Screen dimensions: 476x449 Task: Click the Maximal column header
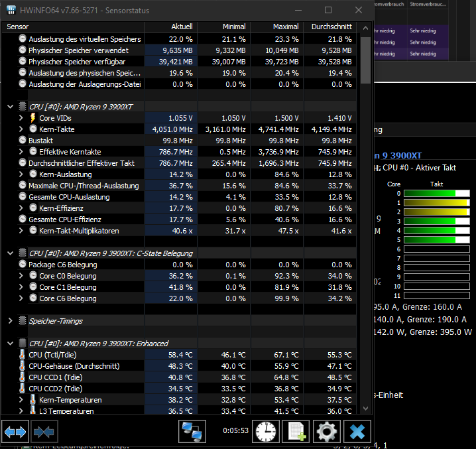pyautogui.click(x=277, y=27)
